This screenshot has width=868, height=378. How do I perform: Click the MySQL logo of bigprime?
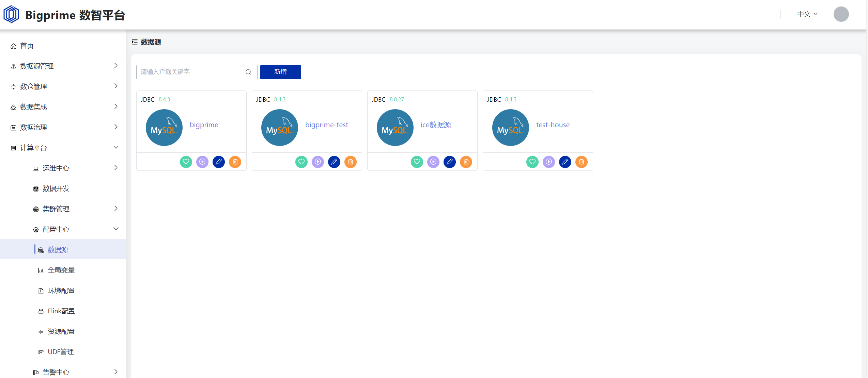pos(164,128)
